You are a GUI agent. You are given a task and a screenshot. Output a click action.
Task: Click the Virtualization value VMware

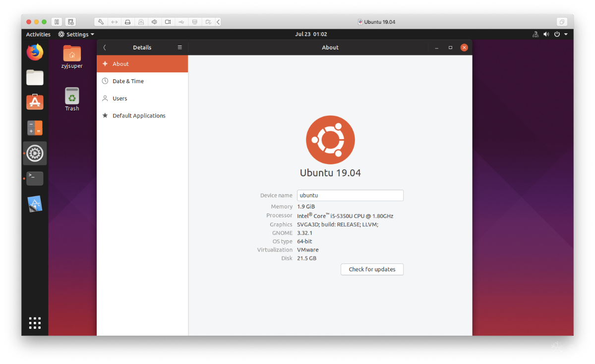308,250
